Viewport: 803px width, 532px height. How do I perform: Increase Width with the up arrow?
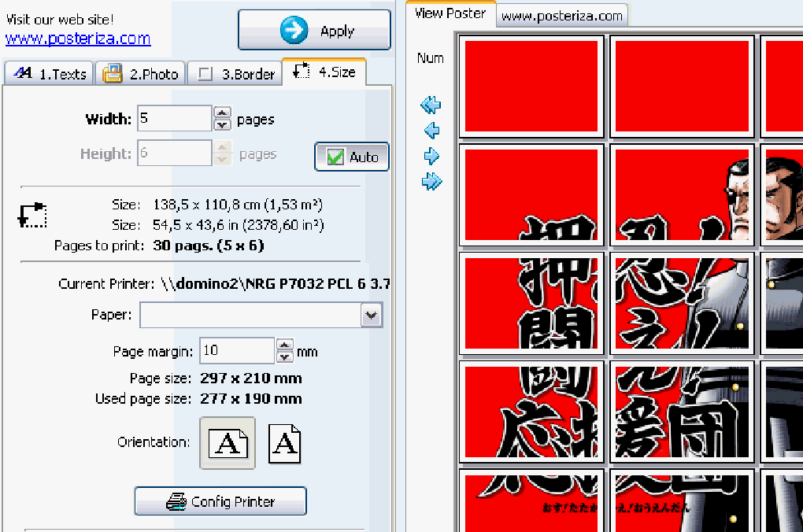(x=222, y=112)
